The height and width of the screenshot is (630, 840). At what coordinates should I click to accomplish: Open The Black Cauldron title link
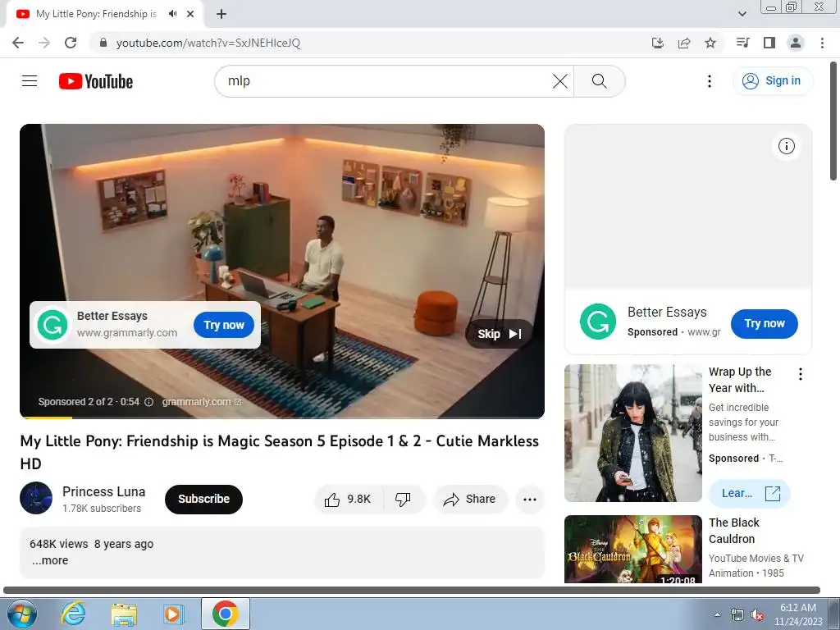tap(734, 531)
